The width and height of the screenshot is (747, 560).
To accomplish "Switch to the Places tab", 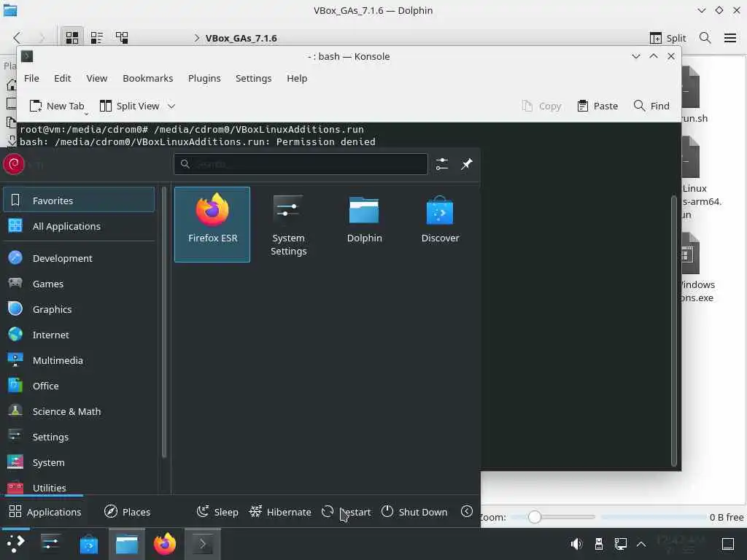I will pyautogui.click(x=127, y=512).
